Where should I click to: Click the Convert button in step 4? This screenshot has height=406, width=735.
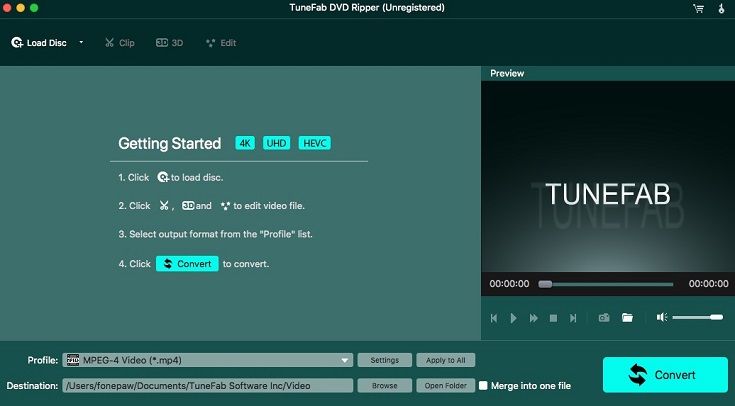point(187,264)
